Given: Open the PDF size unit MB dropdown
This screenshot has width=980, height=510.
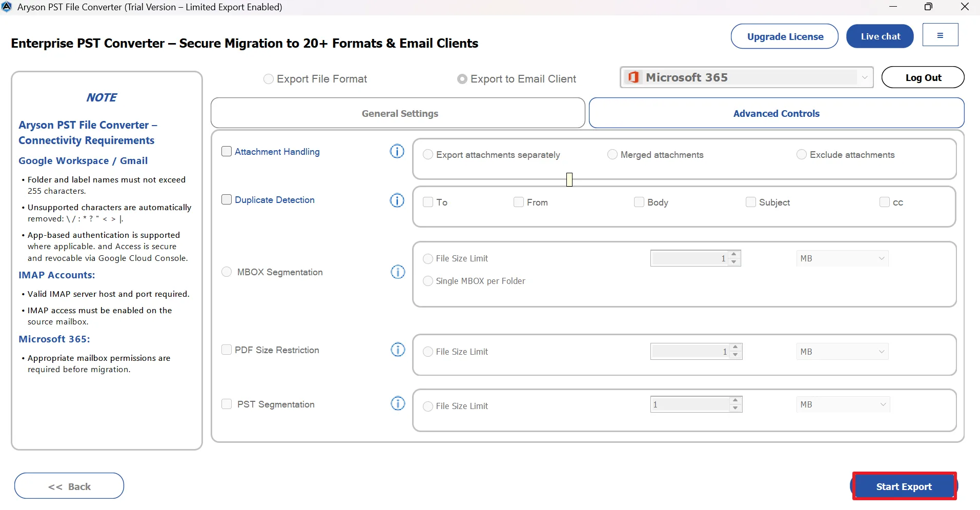Looking at the screenshot, I should pyautogui.click(x=843, y=352).
